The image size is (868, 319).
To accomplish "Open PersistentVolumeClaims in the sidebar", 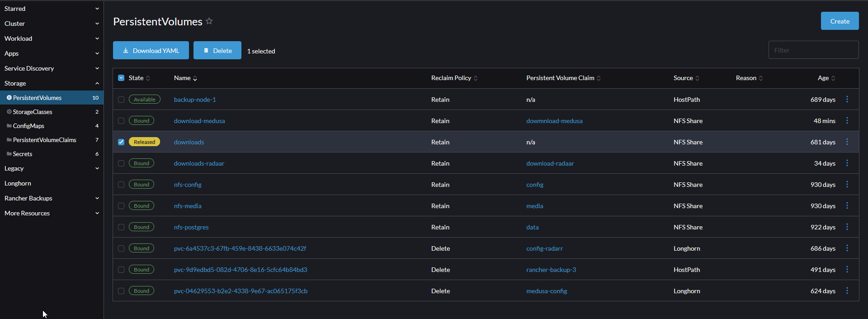I will coord(44,140).
